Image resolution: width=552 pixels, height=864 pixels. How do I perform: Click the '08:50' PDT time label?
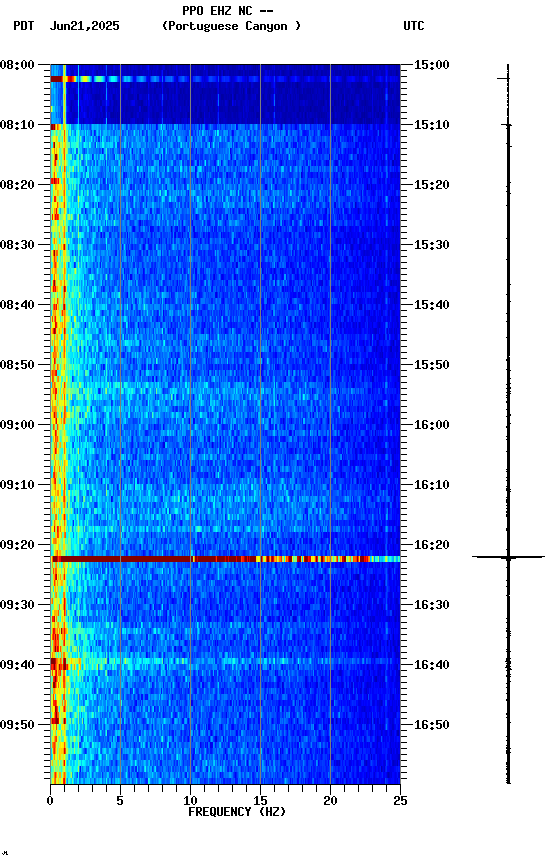tap(17, 365)
